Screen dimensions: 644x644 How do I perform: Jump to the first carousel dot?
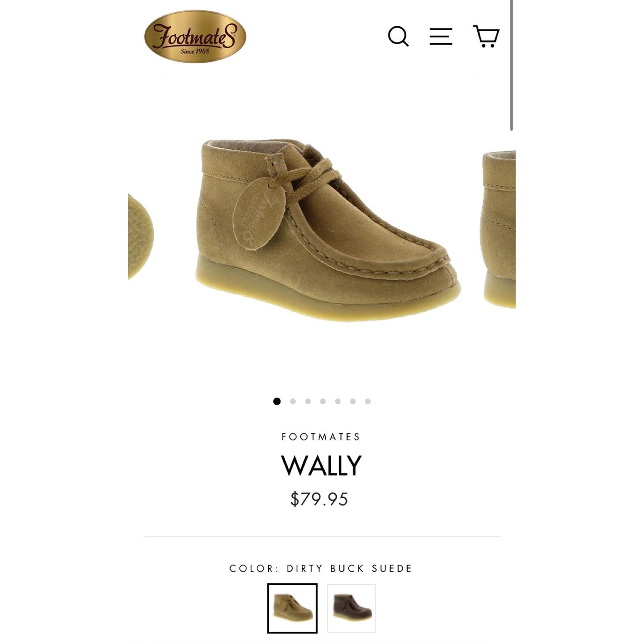[277, 401]
